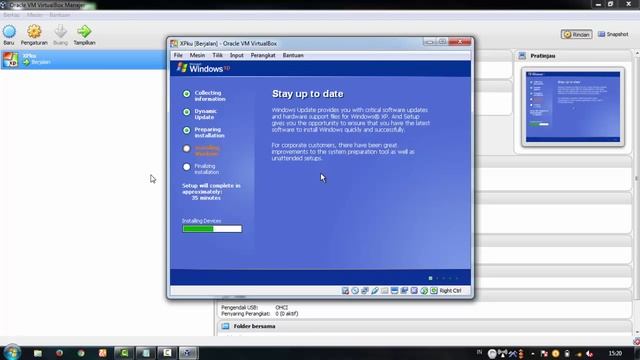Click the Tampilkan green arrow icon
The width and height of the screenshot is (640, 360).
coord(84,32)
